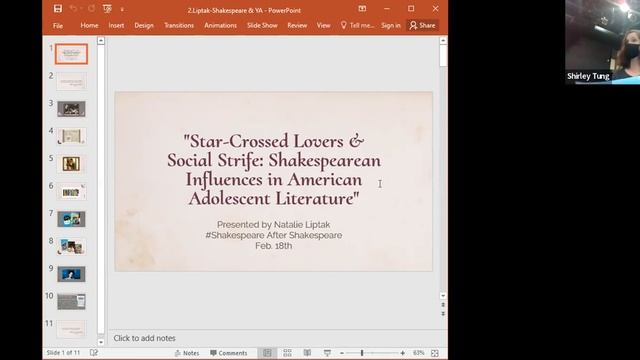This screenshot has width=640, height=360.
Task: Select slide 6 thumbnail
Action: (x=71, y=192)
